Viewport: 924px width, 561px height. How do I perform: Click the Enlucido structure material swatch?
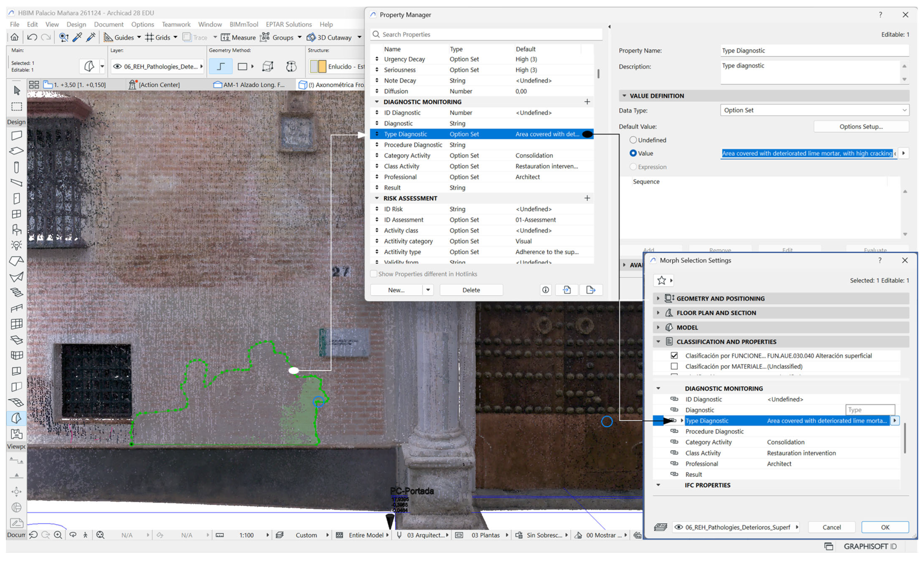tap(318, 67)
